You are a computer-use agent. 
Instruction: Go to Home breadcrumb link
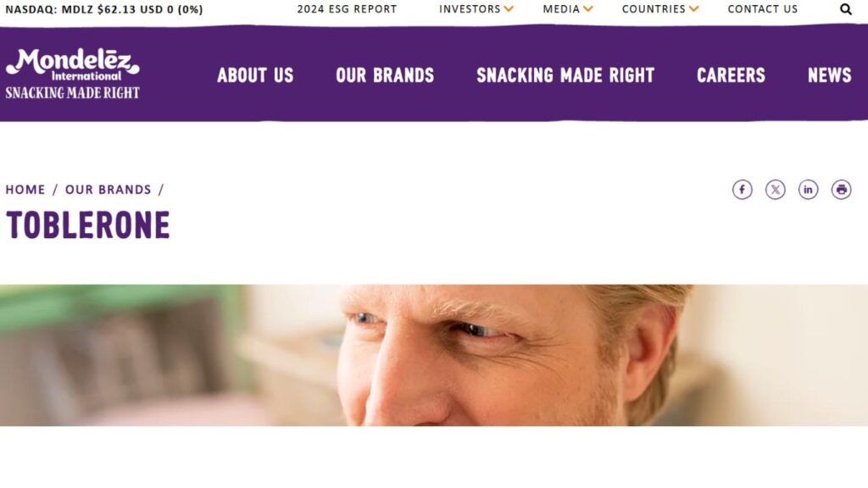[25, 190]
